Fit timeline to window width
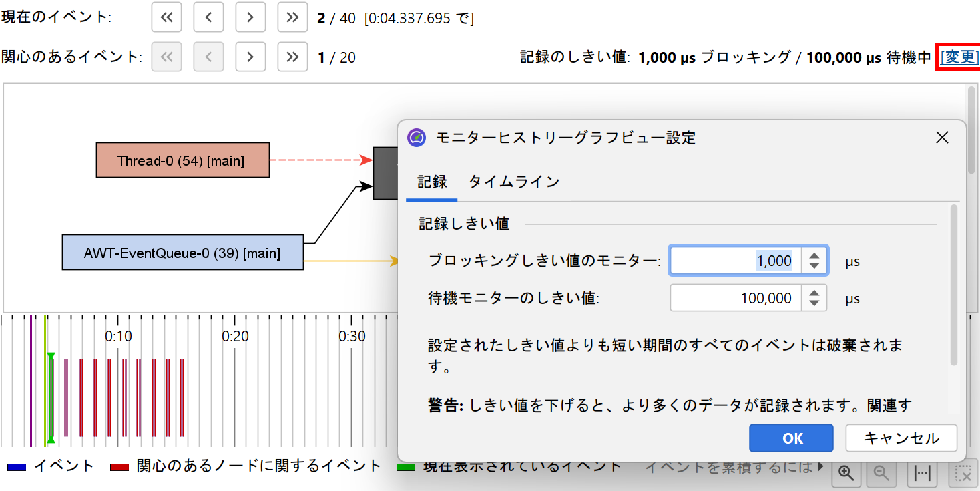 pyautogui.click(x=923, y=473)
